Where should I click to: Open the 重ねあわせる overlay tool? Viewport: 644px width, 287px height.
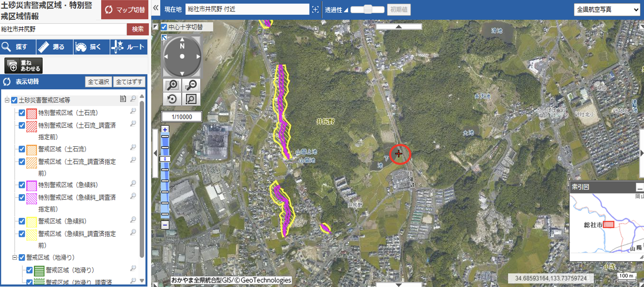(23, 66)
